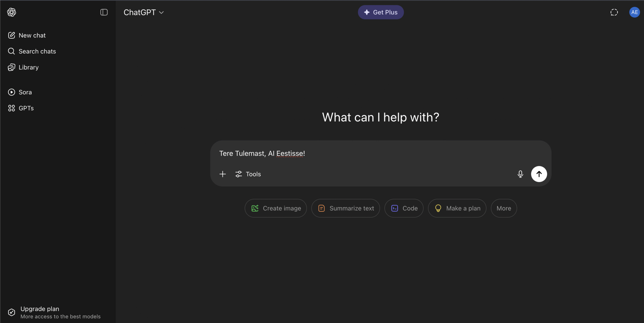This screenshot has height=323, width=644.
Task: Click the ChatGPT logo icon
Action: coord(12,12)
